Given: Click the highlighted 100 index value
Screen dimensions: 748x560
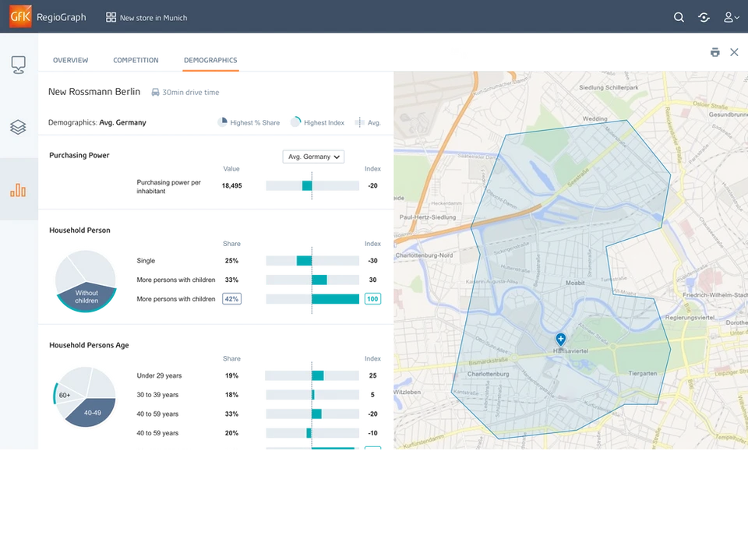Looking at the screenshot, I should pyautogui.click(x=372, y=299).
